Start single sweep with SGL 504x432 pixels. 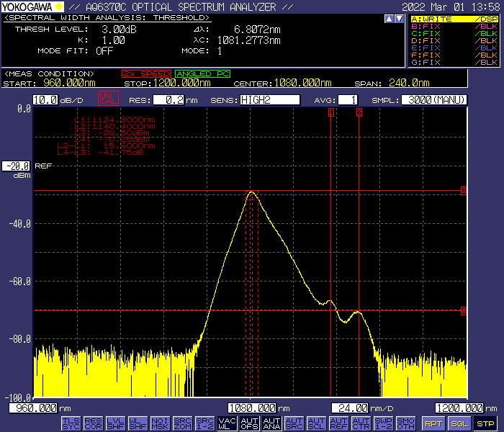point(459,423)
